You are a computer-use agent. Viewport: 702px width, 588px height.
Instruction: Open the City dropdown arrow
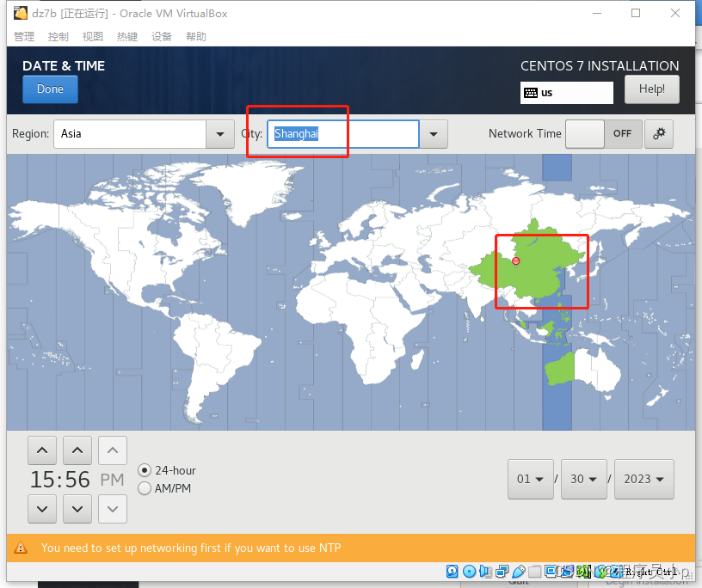[x=434, y=134]
